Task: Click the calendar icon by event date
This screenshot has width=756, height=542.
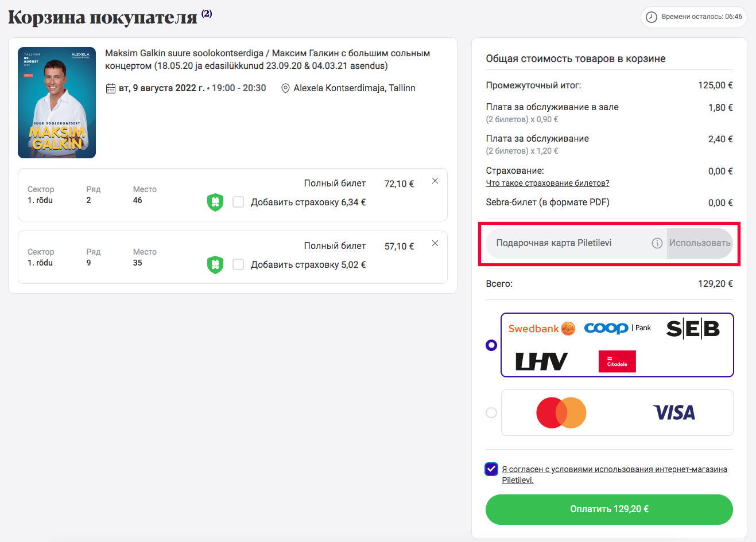Action: 111,88
